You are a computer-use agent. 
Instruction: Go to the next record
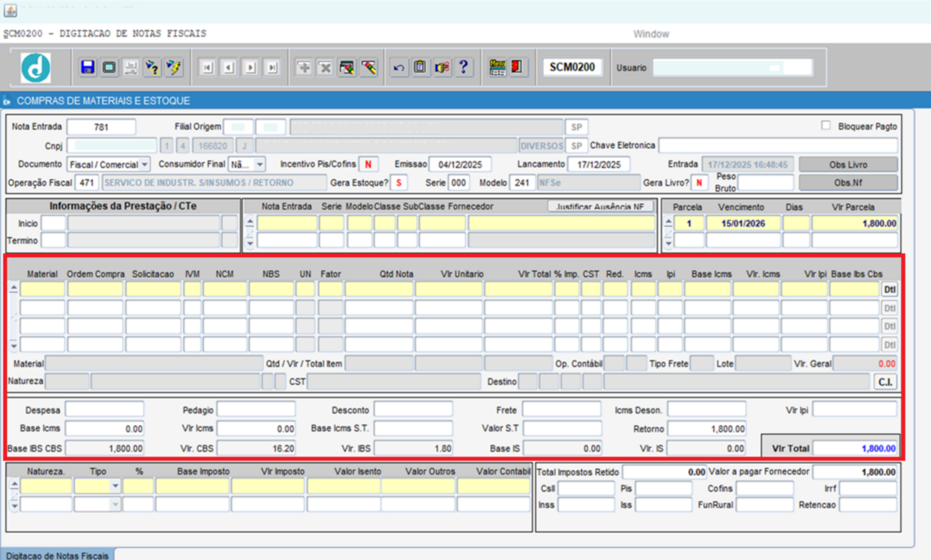tap(251, 67)
